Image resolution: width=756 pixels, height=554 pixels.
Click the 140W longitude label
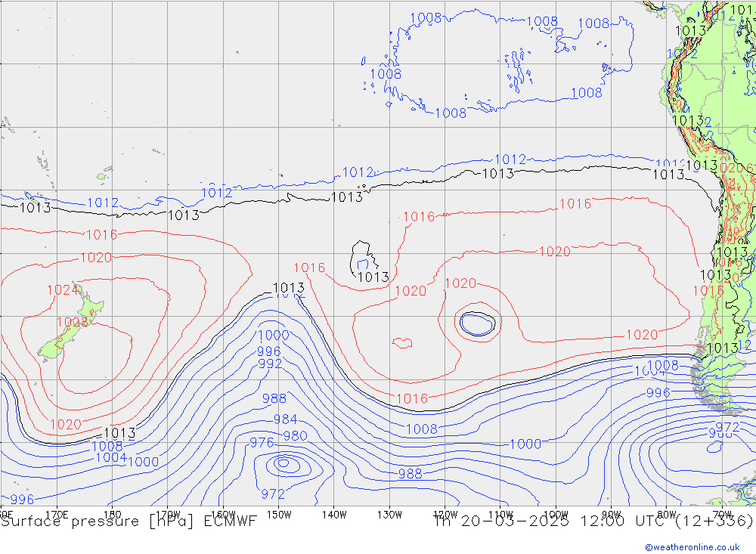334,515
